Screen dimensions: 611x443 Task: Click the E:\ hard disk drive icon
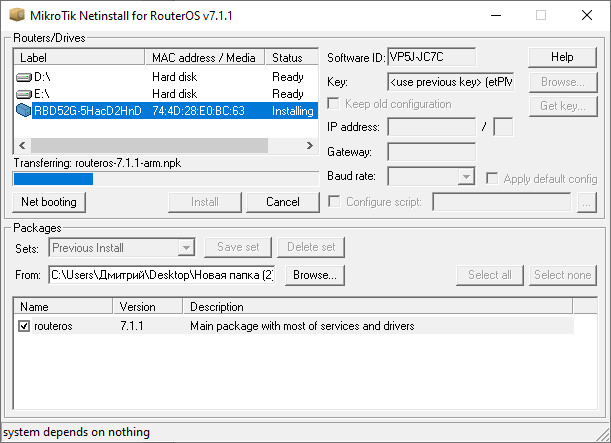click(x=24, y=93)
